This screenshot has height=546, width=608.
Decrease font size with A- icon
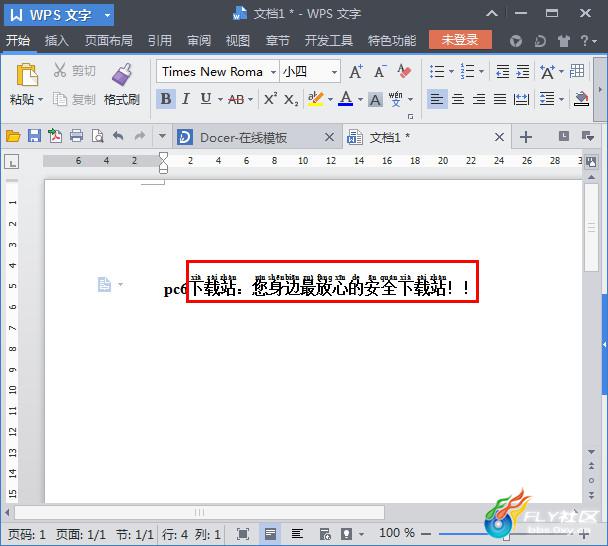[380, 72]
